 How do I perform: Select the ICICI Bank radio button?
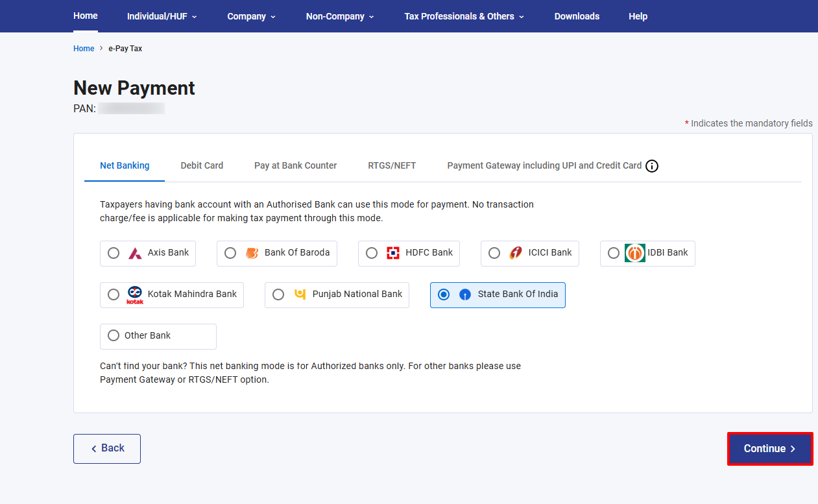click(494, 253)
